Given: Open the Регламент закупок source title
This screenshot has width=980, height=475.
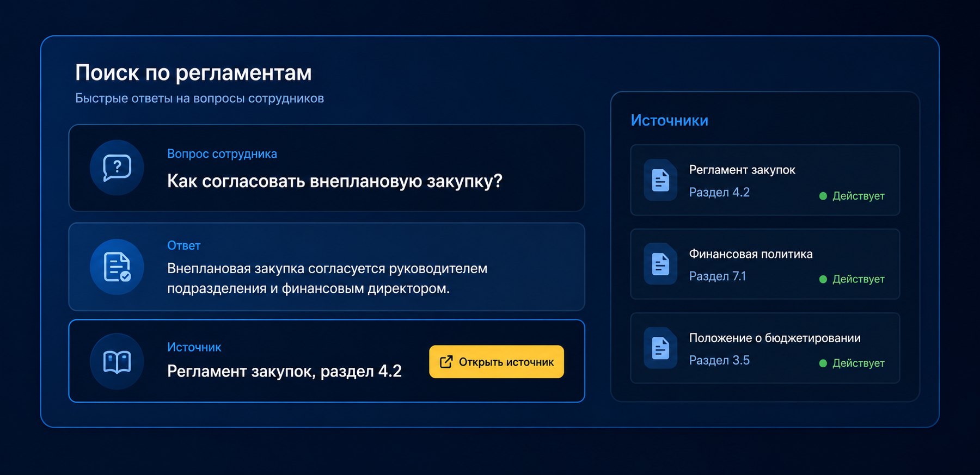Looking at the screenshot, I should point(742,170).
